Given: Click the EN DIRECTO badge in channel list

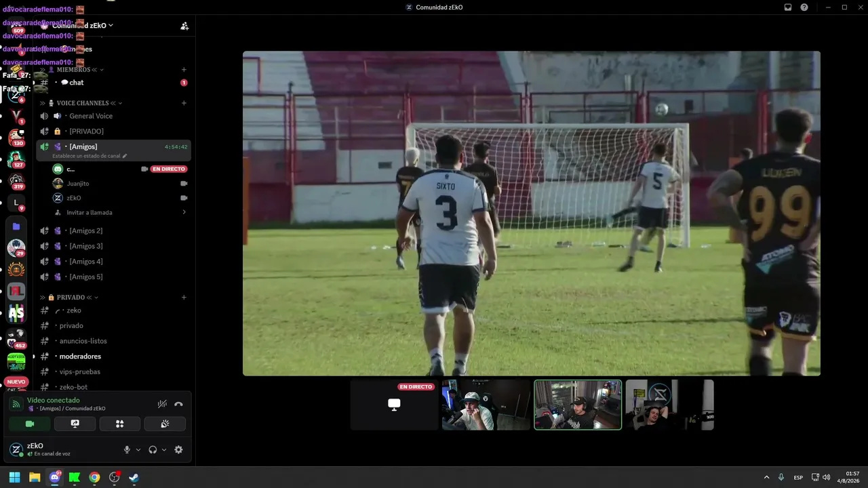Looking at the screenshot, I should (168, 169).
